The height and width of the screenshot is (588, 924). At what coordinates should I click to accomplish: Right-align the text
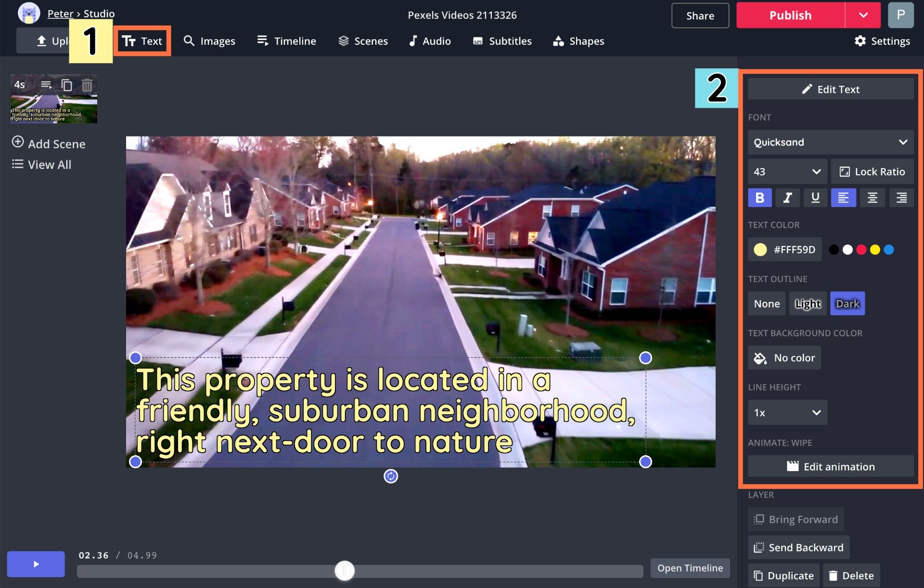[x=901, y=198]
